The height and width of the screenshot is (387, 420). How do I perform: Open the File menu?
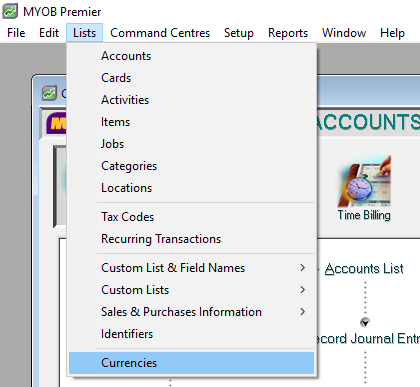pyautogui.click(x=16, y=33)
